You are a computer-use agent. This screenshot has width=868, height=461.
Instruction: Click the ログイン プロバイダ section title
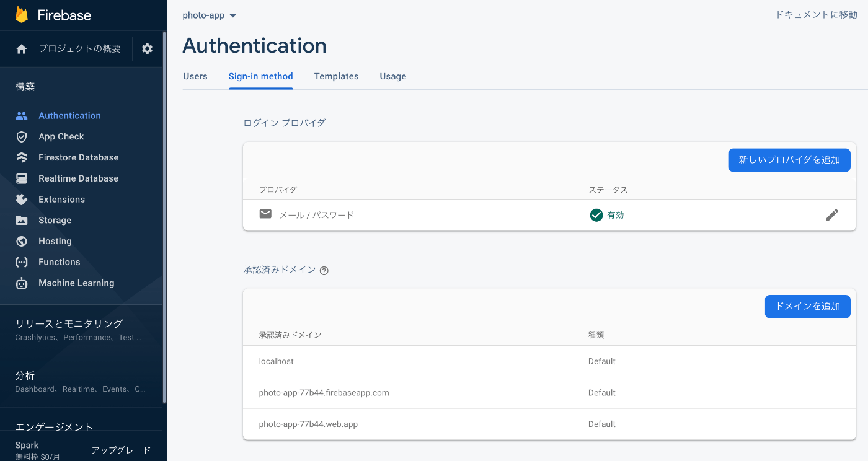(285, 123)
